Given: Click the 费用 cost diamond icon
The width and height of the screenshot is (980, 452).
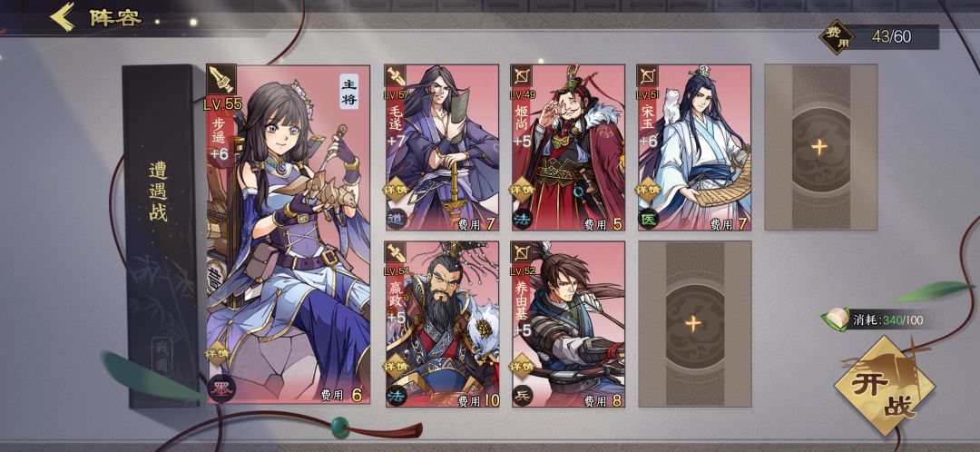Looking at the screenshot, I should click(837, 37).
